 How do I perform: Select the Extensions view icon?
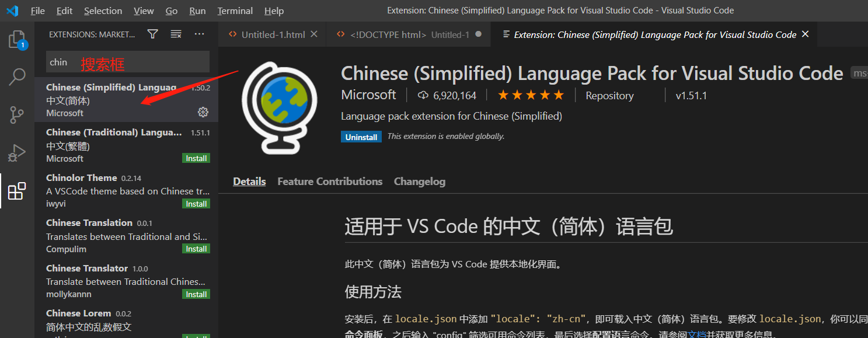17,191
